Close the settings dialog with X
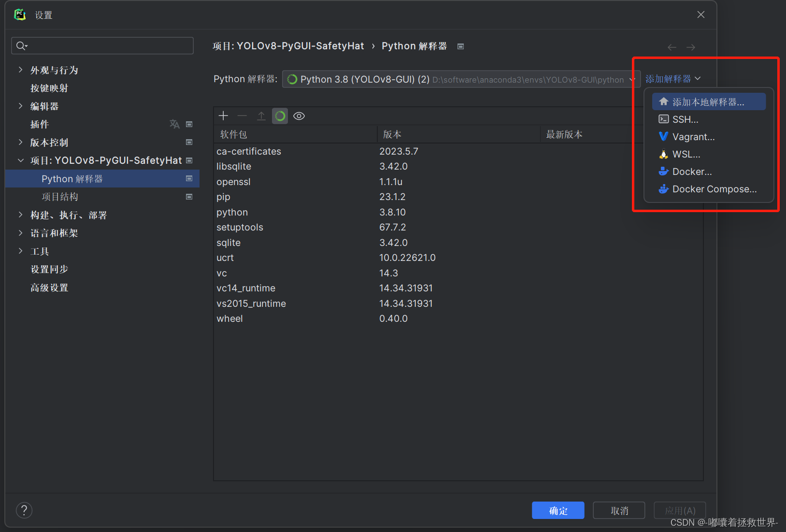This screenshot has width=786, height=532. pyautogui.click(x=701, y=14)
